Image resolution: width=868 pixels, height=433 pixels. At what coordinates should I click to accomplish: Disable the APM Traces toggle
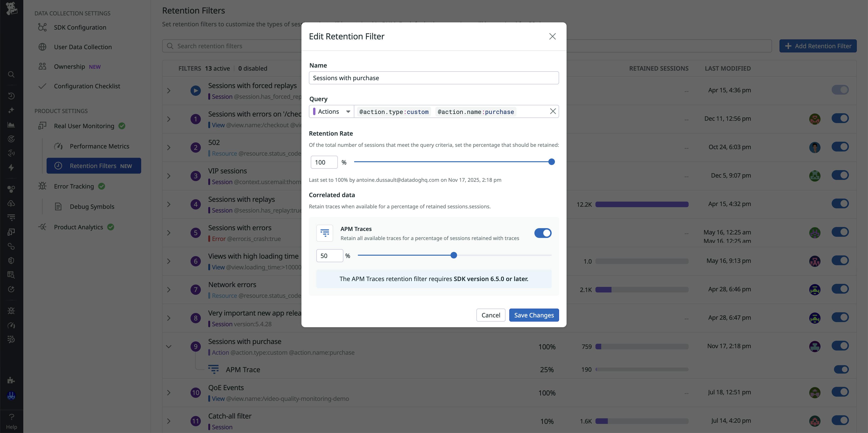tap(543, 233)
